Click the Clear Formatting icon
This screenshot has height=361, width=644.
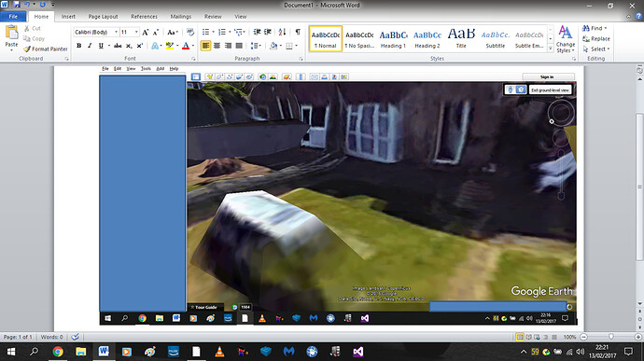point(190,32)
